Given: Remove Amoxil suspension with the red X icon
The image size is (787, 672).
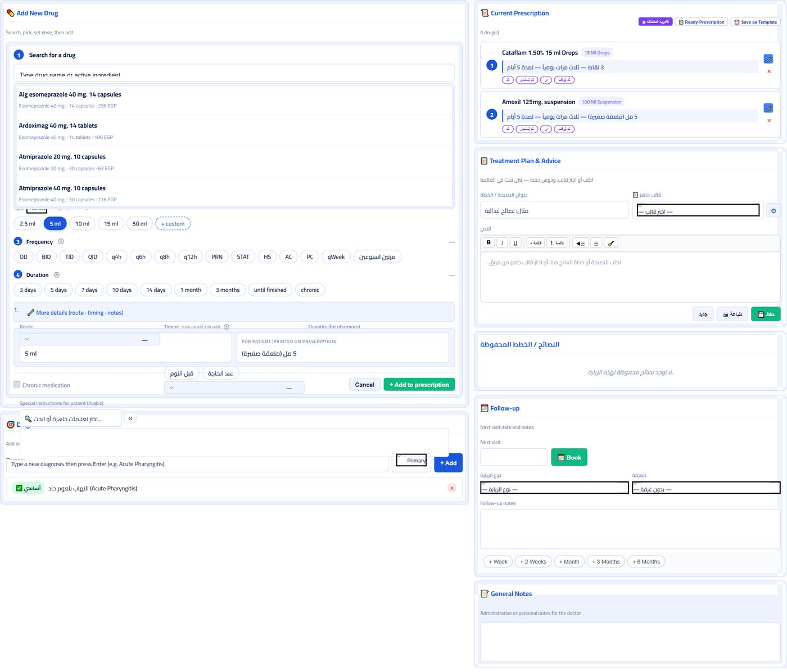Looking at the screenshot, I should (769, 120).
